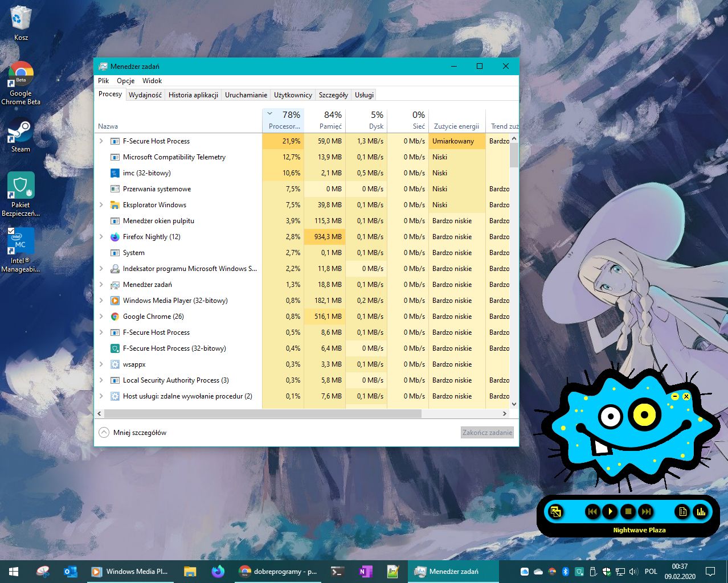Select the Pakiet Bezpieczeństwa desktop icon
The height and width of the screenshot is (583, 728).
[x=21, y=194]
